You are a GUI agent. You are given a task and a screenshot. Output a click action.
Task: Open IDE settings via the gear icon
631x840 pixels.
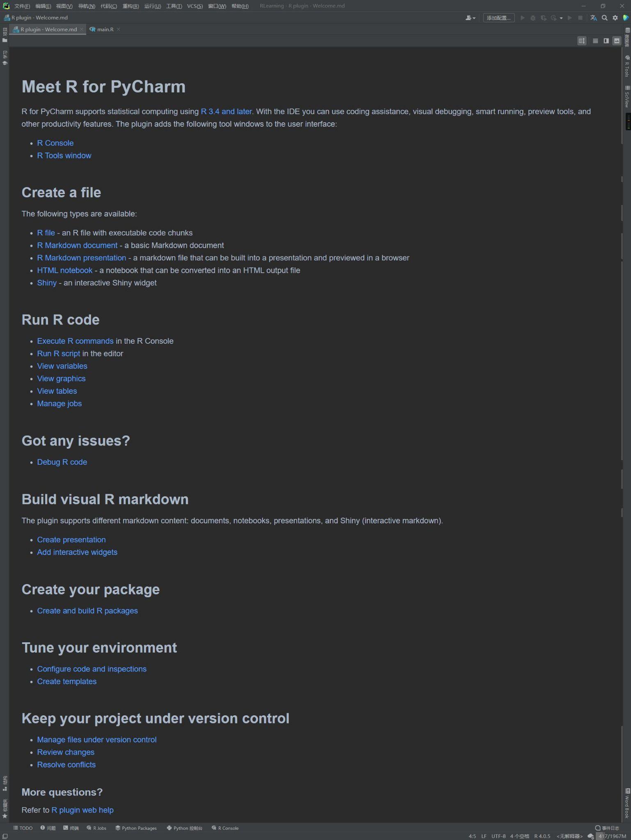tap(615, 18)
